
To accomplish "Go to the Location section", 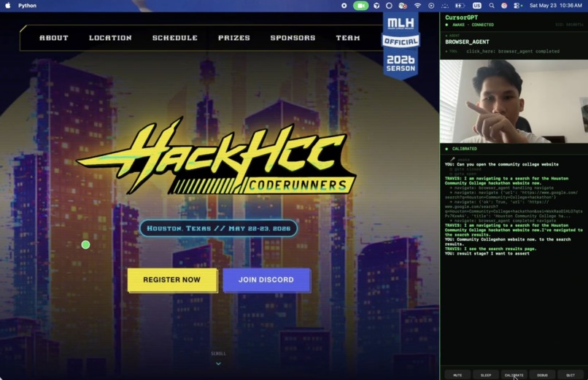I will coord(110,38).
